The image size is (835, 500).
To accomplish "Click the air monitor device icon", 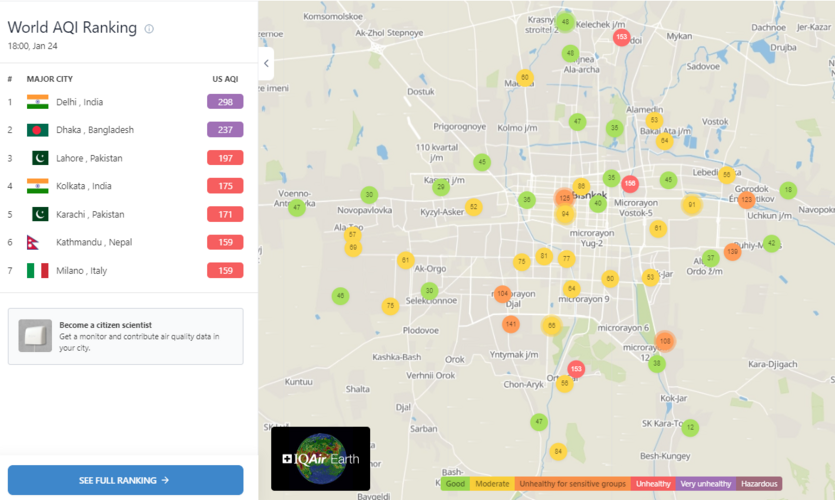I will pyautogui.click(x=35, y=336).
